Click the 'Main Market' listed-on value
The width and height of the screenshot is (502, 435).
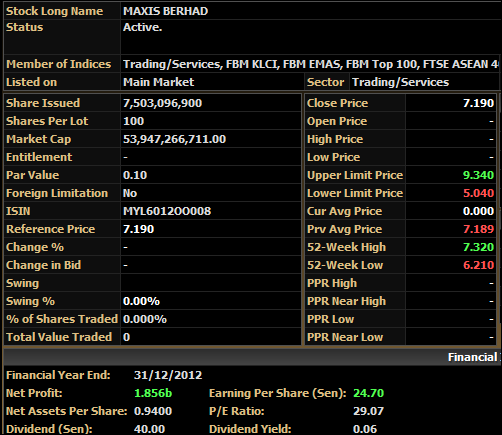tap(158, 82)
